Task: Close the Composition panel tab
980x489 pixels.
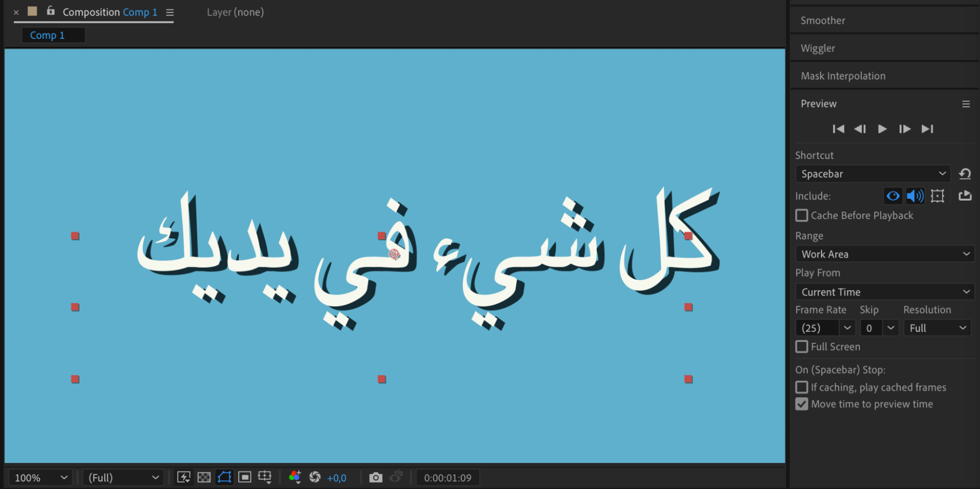Action: (16, 12)
